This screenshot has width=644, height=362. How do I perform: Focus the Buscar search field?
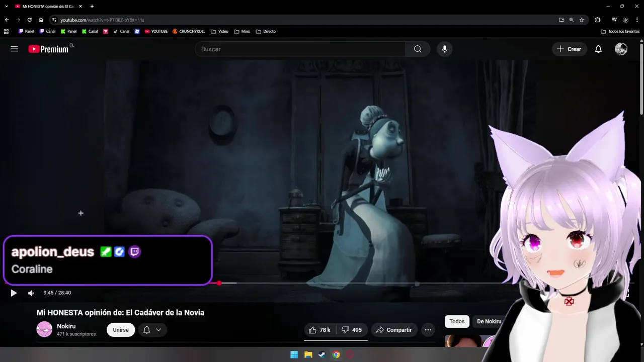tap(300, 49)
